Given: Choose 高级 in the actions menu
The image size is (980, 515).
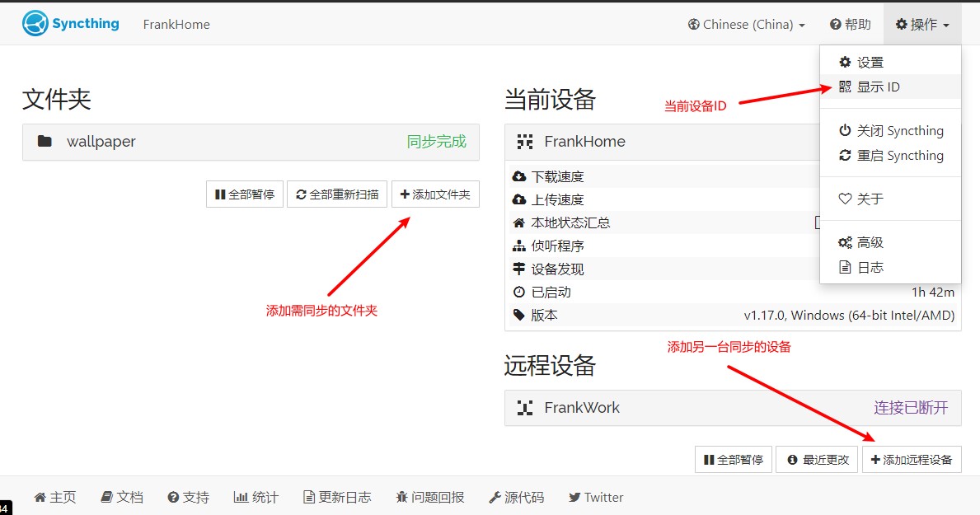Looking at the screenshot, I should [870, 243].
